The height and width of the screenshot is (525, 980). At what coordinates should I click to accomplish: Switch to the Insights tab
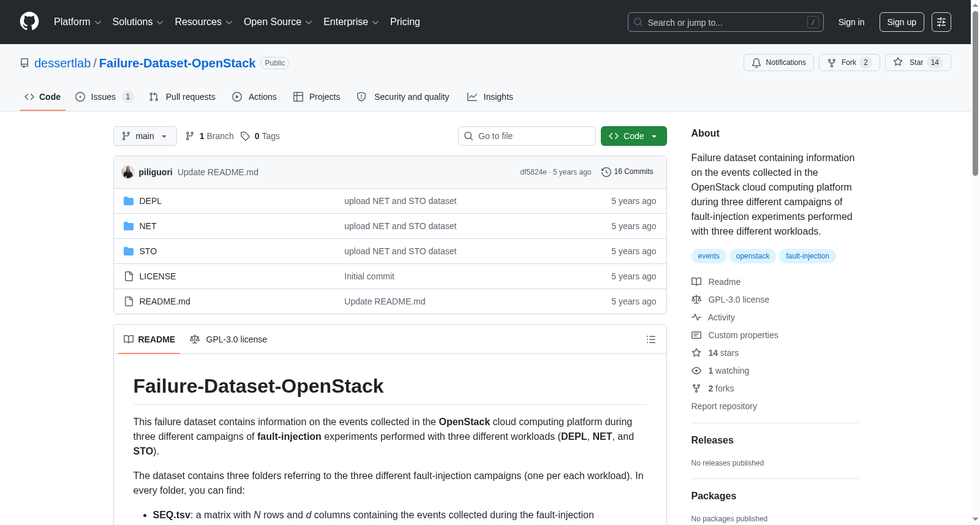(490, 97)
